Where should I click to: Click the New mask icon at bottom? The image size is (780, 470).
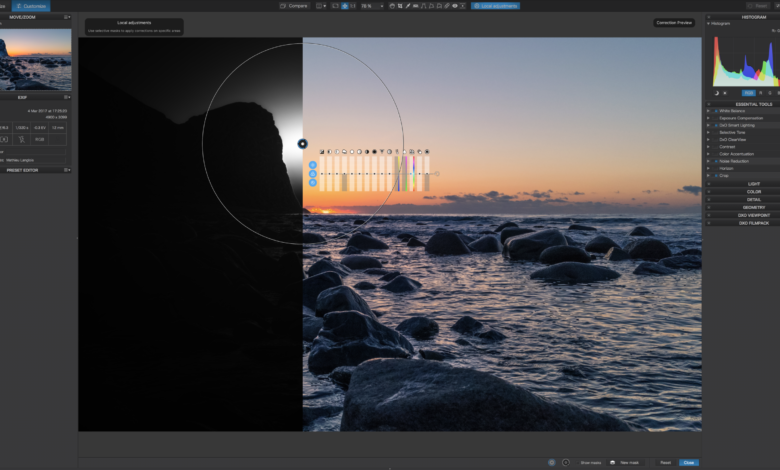613,462
